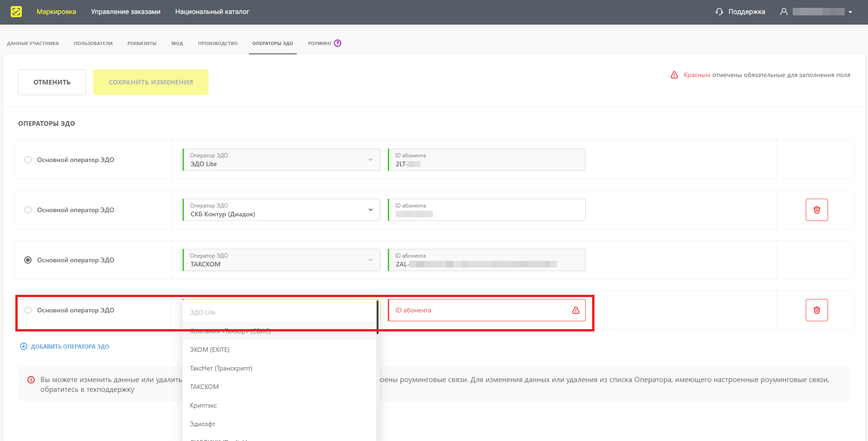The height and width of the screenshot is (441, 868).
Task: Switch to the Операторы ЭДО tab
Action: coord(273,43)
